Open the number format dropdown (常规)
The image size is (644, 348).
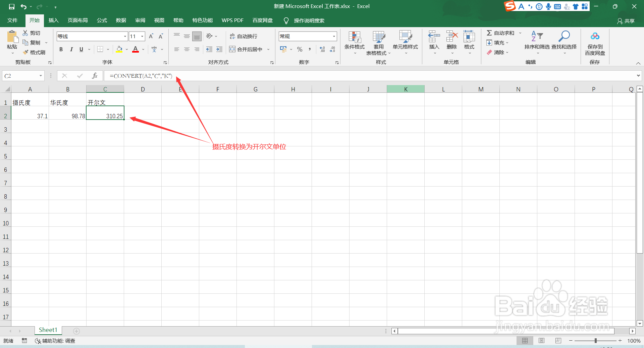(x=334, y=36)
